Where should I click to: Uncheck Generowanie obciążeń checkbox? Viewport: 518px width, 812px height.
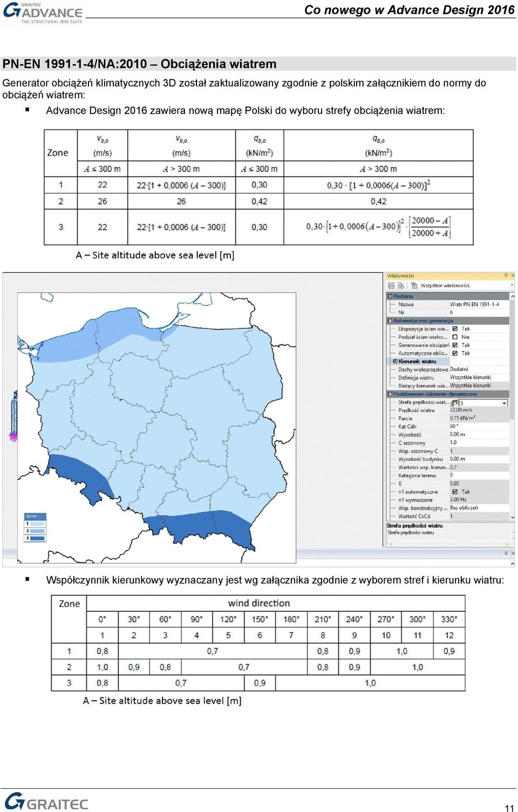point(455,345)
